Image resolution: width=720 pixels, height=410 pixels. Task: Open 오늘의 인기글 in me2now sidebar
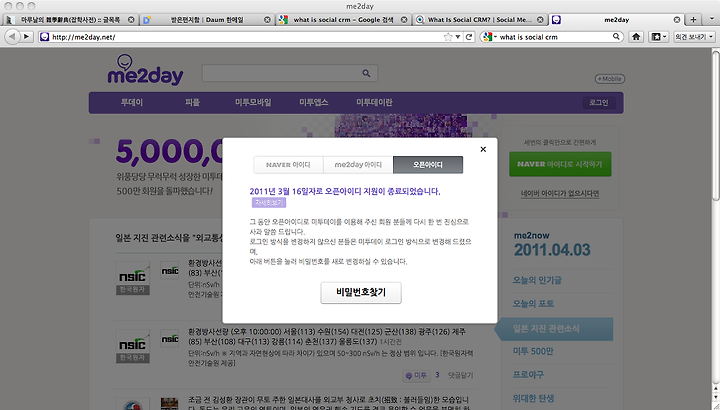pyautogui.click(x=537, y=280)
